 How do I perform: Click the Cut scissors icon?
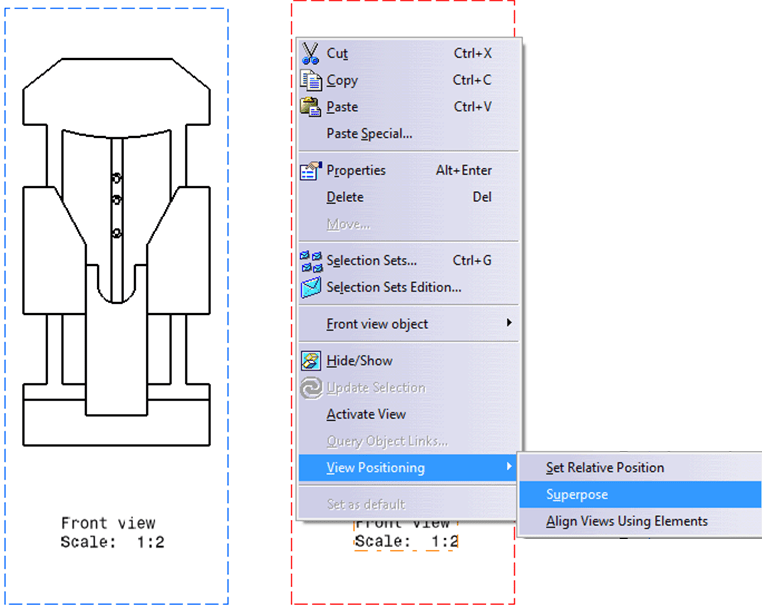click(311, 53)
